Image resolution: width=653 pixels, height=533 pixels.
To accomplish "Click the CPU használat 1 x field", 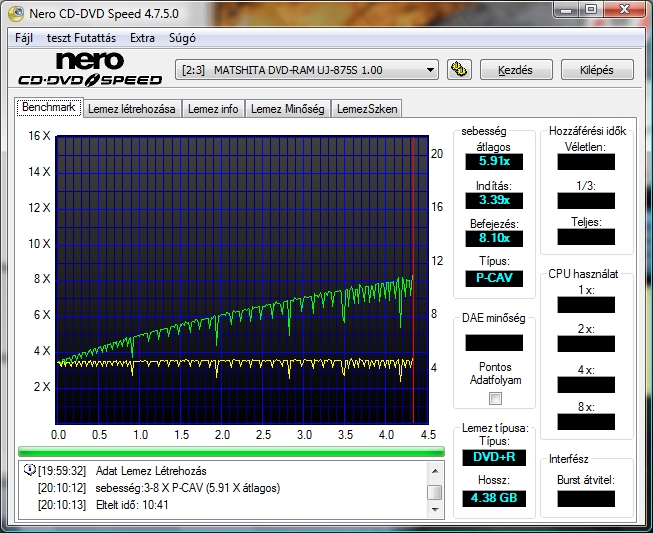I will point(586,305).
